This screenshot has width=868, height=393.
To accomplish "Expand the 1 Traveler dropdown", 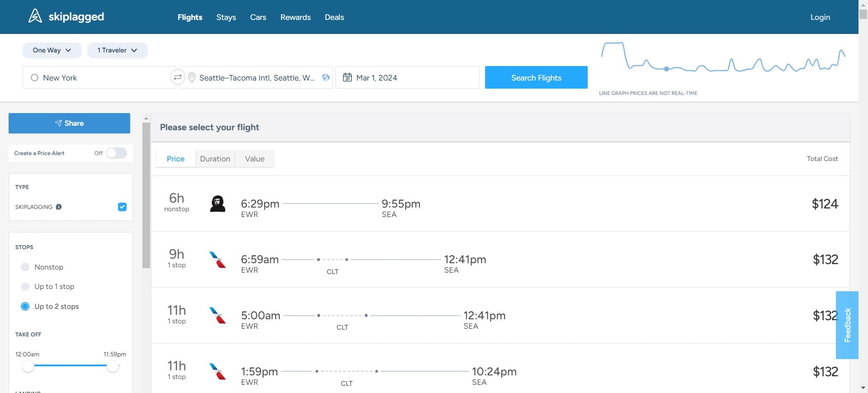I will pyautogui.click(x=117, y=50).
